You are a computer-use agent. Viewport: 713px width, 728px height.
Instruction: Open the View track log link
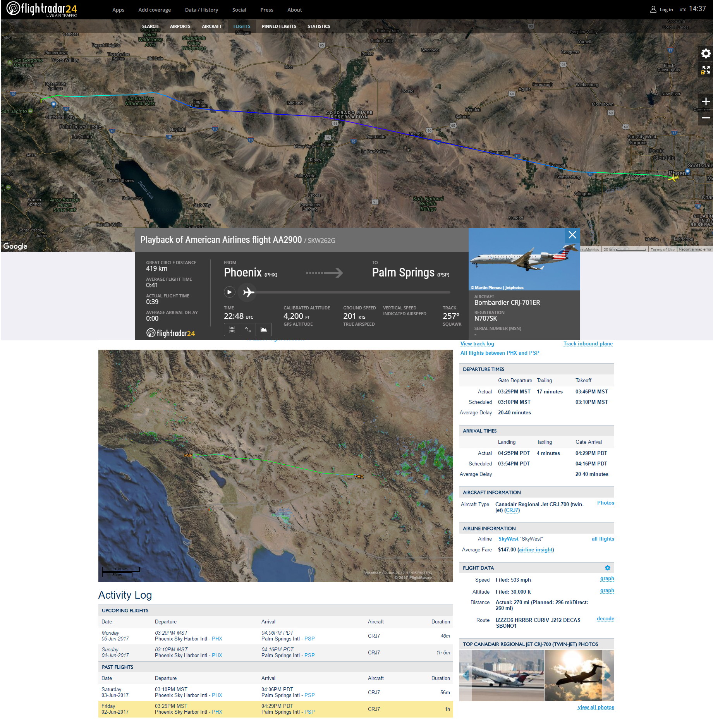pos(477,343)
